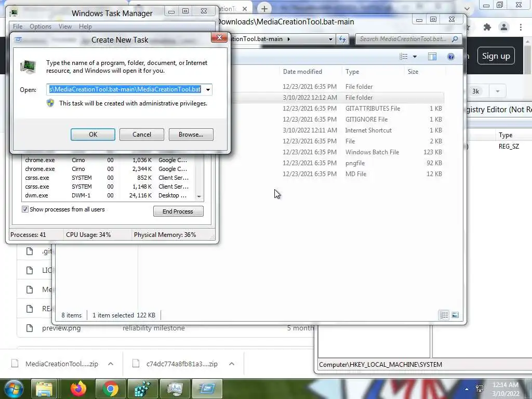Show hidden system tray icons arrow
The width and height of the screenshot is (532, 399).
467,389
